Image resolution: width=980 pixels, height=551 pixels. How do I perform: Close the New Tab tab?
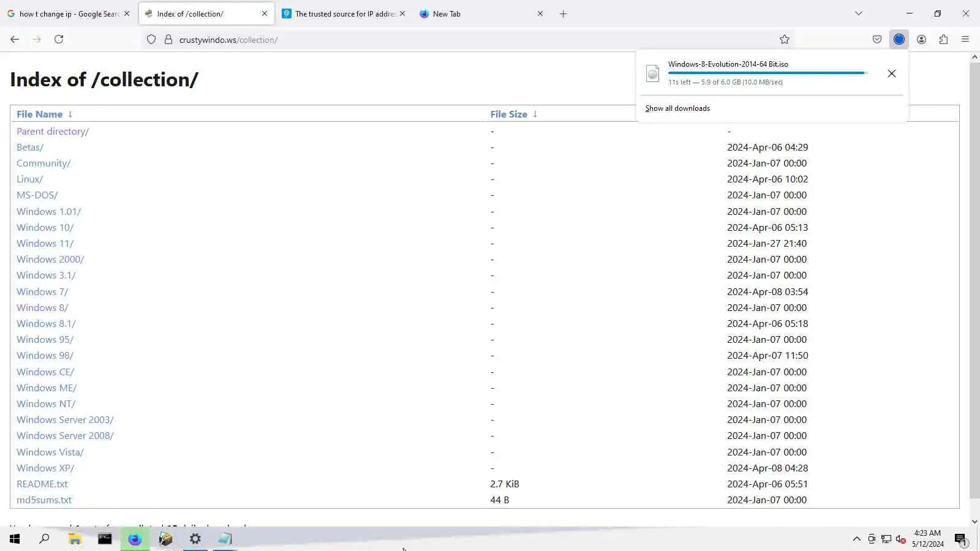click(x=540, y=13)
